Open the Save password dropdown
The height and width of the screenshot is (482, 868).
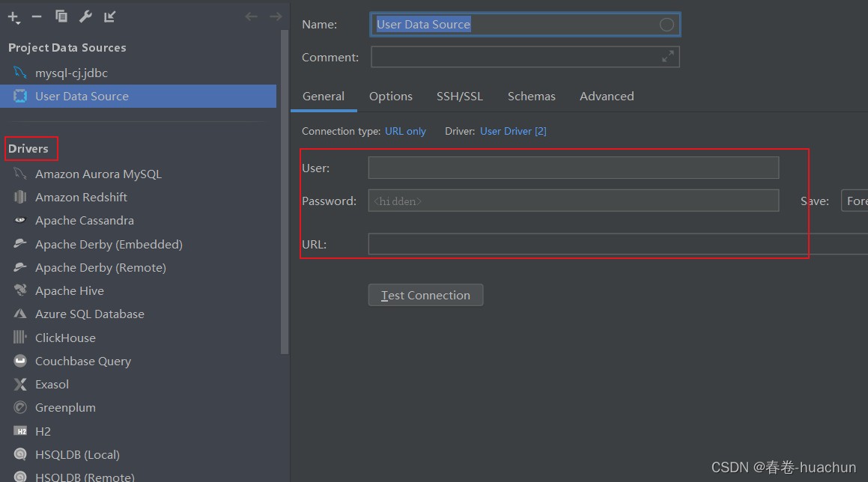pyautogui.click(x=855, y=201)
